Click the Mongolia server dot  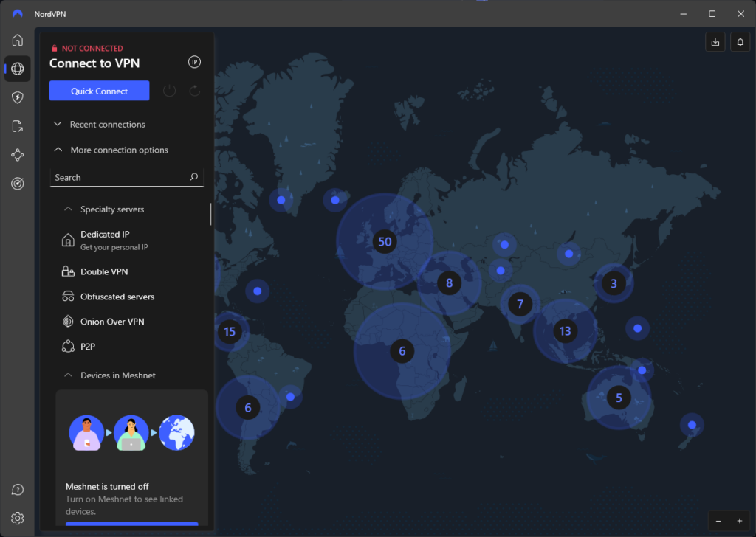click(x=569, y=253)
